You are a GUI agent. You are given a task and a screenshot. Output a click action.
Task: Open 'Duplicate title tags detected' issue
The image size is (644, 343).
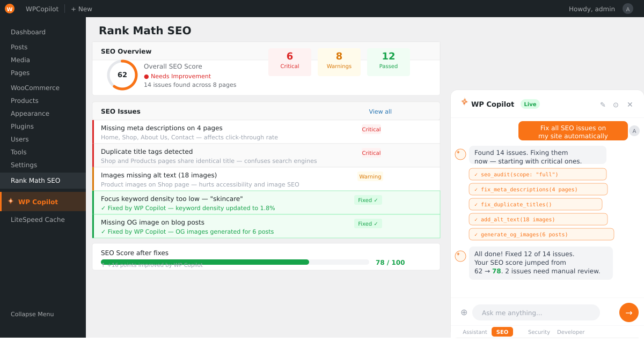coord(266,155)
